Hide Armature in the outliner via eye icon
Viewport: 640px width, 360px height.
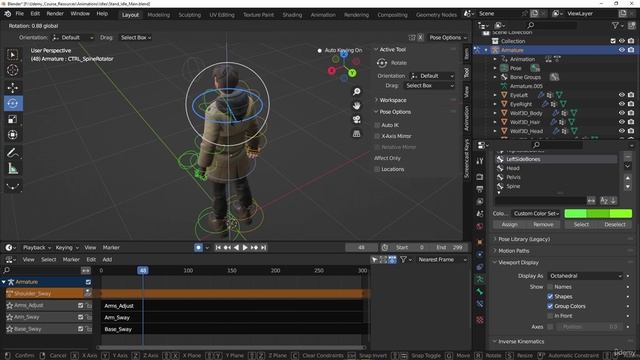622,50
